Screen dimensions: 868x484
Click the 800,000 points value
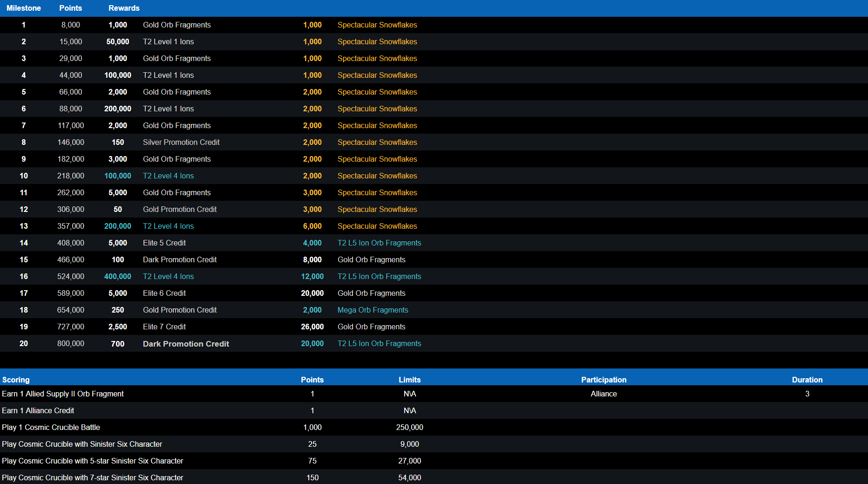pos(71,343)
